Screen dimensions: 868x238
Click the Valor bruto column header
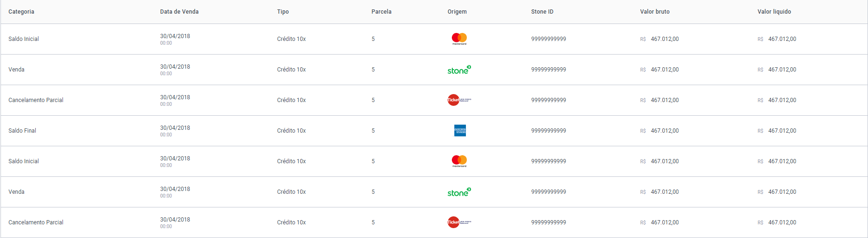coord(655,12)
